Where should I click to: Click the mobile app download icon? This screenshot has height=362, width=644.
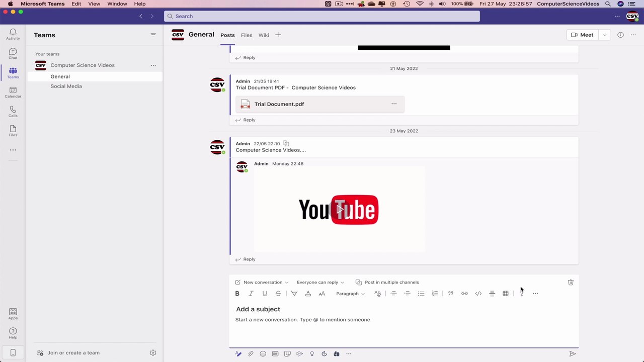(13, 352)
